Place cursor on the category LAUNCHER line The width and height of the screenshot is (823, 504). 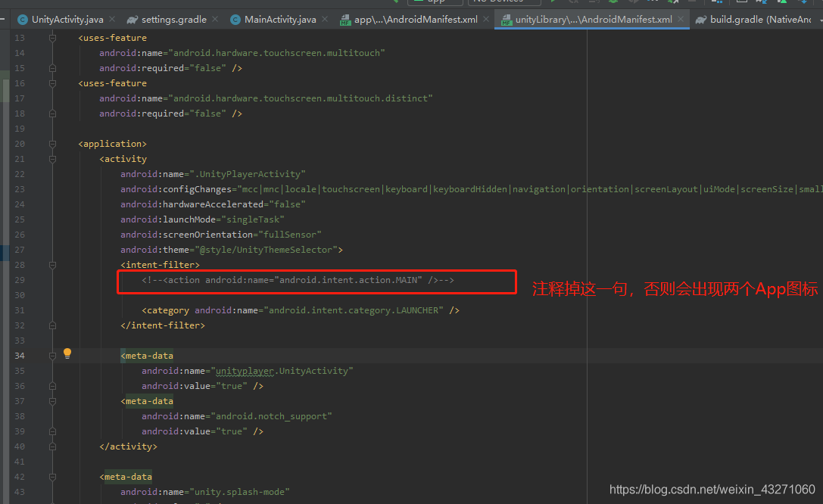click(x=301, y=310)
